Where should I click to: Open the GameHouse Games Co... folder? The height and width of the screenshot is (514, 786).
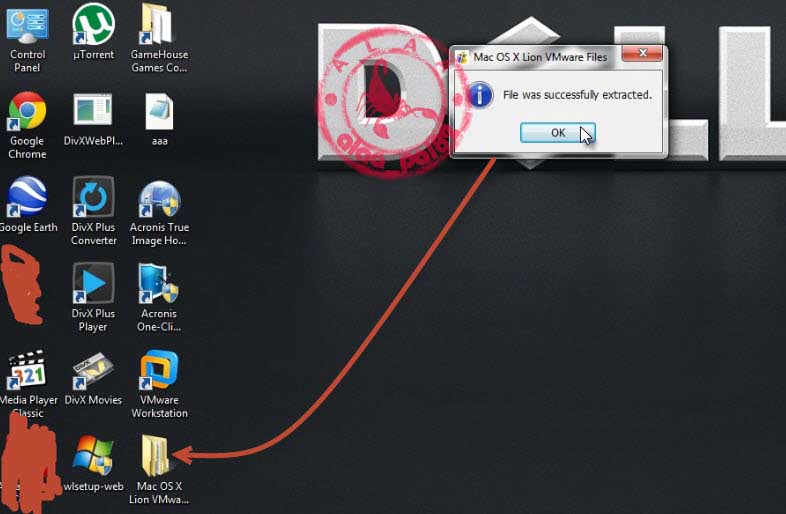(159, 39)
